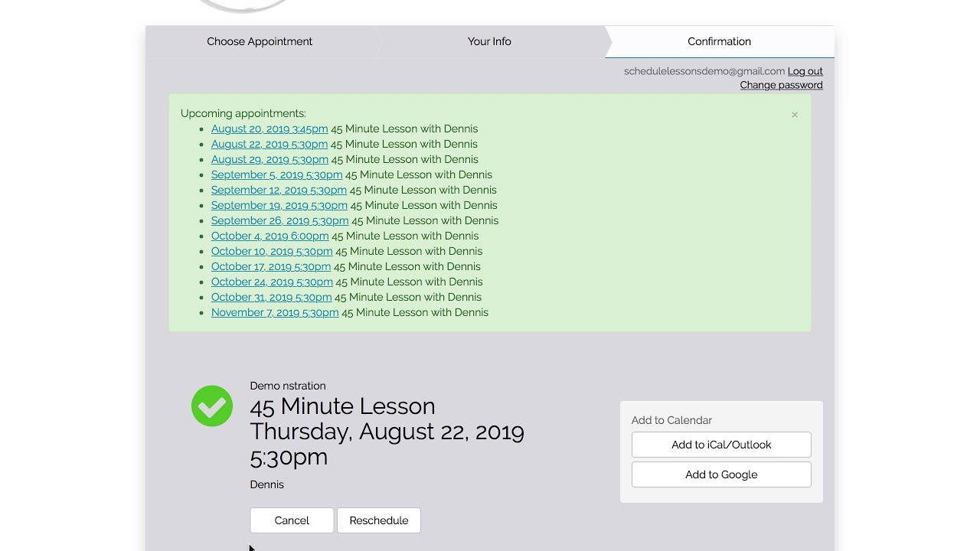View the August 29, 2019 5:30pm appointment

click(269, 159)
